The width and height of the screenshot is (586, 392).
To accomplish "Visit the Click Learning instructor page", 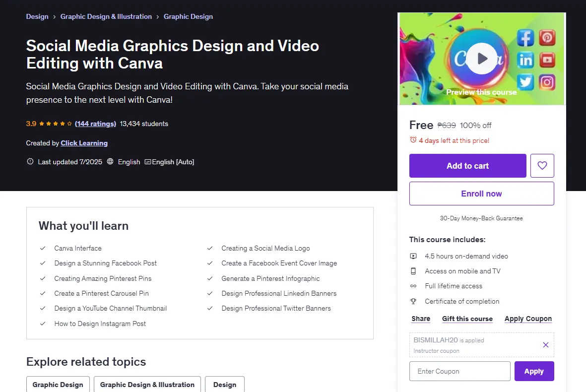I will pyautogui.click(x=84, y=143).
